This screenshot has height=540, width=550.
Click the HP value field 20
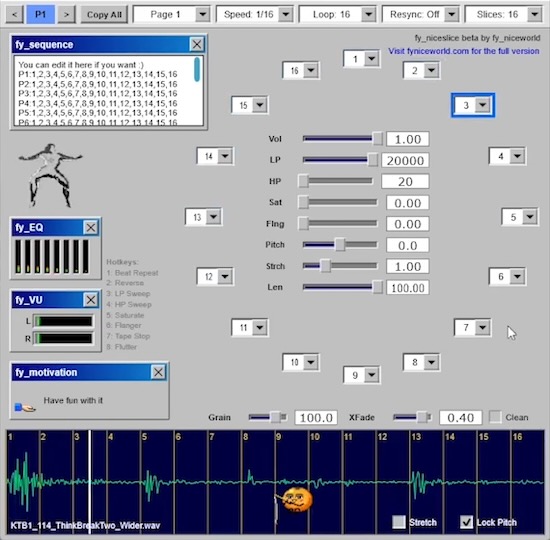click(x=405, y=181)
